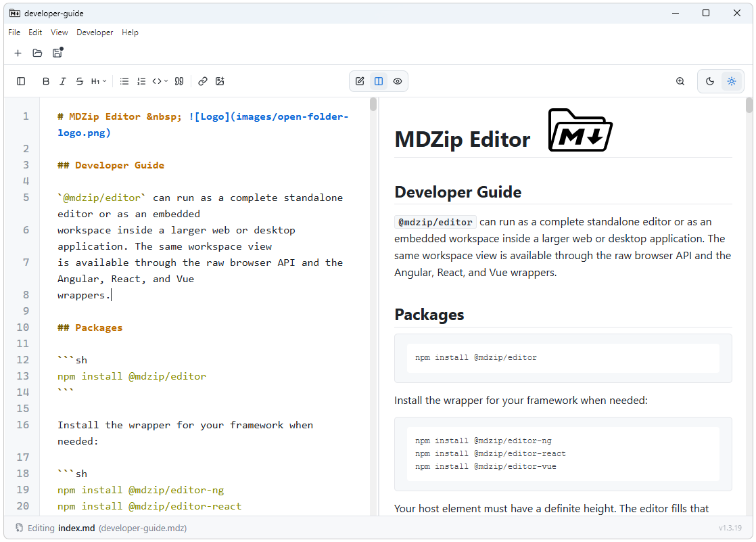Open the Developer menu

click(x=95, y=32)
